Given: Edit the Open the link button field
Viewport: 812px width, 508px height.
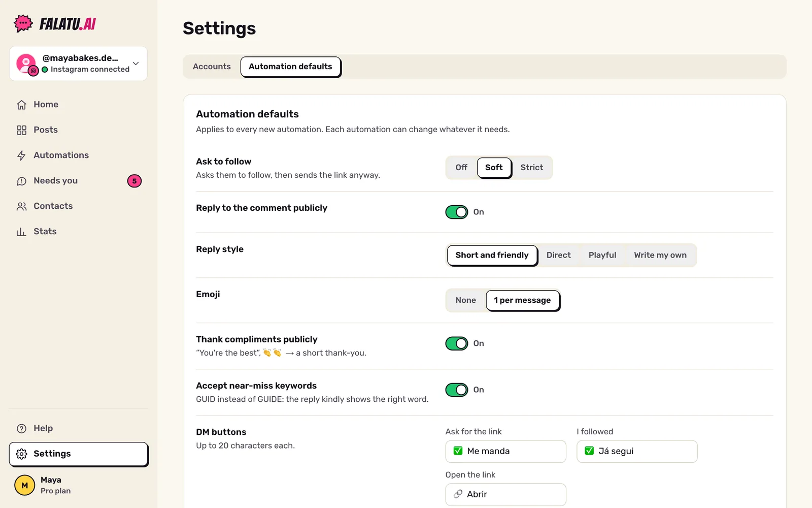Looking at the screenshot, I should click(505, 494).
